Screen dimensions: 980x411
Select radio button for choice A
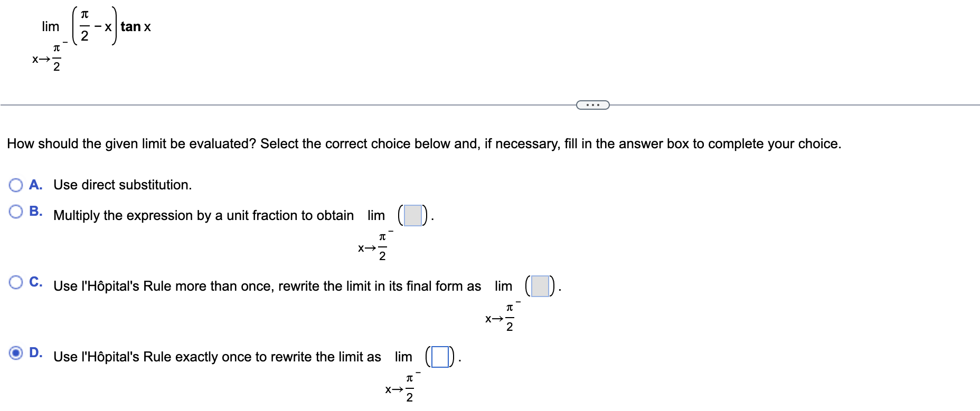(16, 185)
